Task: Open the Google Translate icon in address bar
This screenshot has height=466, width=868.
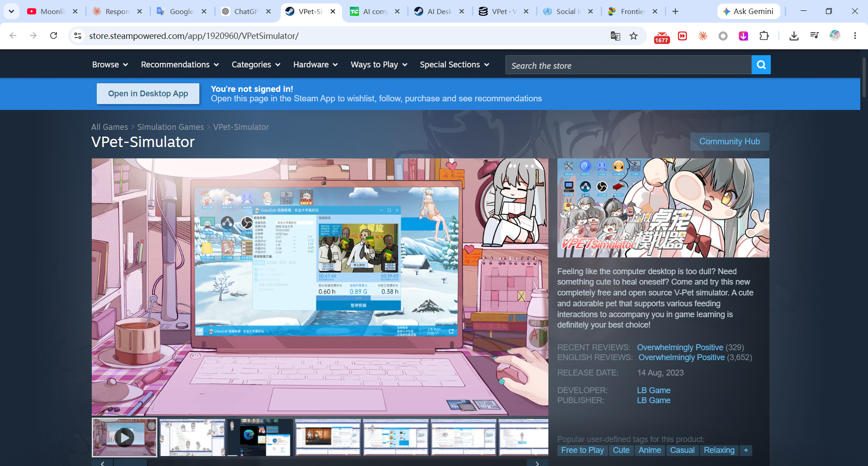Action: pyautogui.click(x=615, y=36)
